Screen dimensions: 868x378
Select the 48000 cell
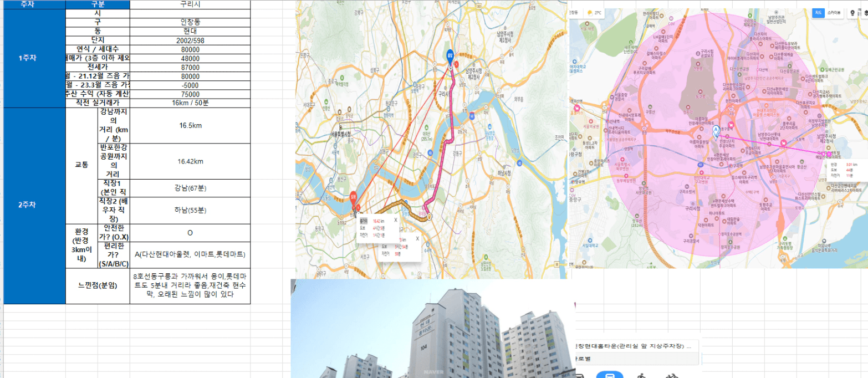[x=190, y=58]
